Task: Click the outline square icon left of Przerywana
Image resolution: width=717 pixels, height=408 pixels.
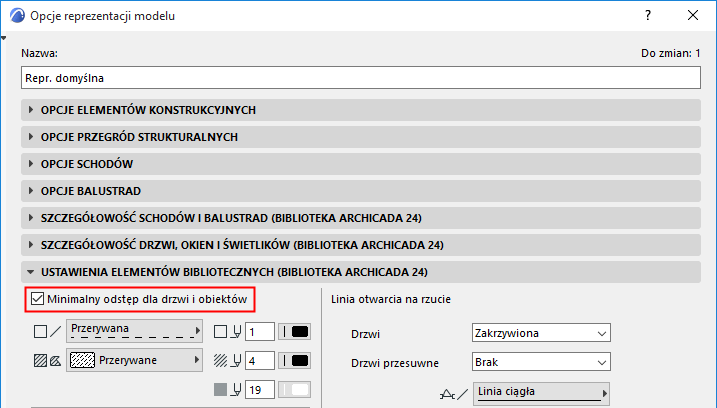Action: click(40, 332)
